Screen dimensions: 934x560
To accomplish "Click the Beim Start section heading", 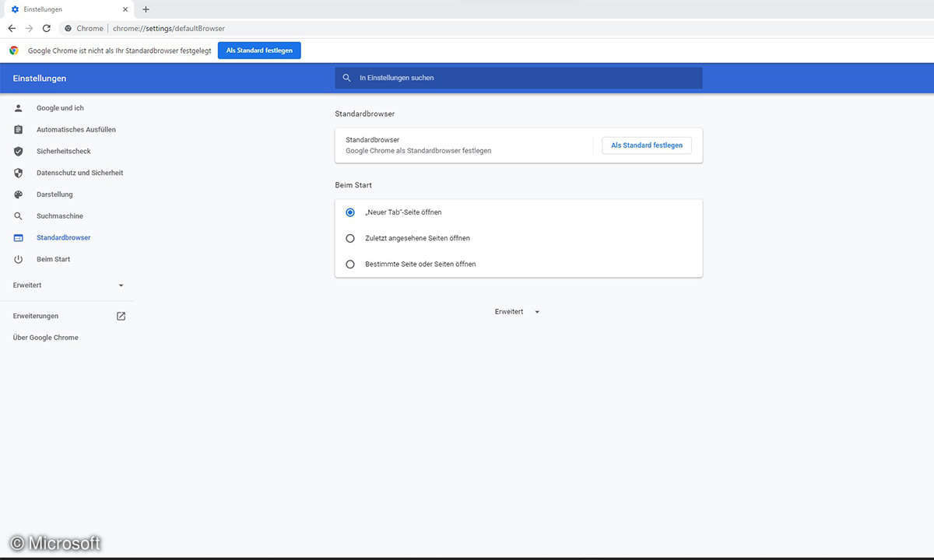I will (x=353, y=185).
